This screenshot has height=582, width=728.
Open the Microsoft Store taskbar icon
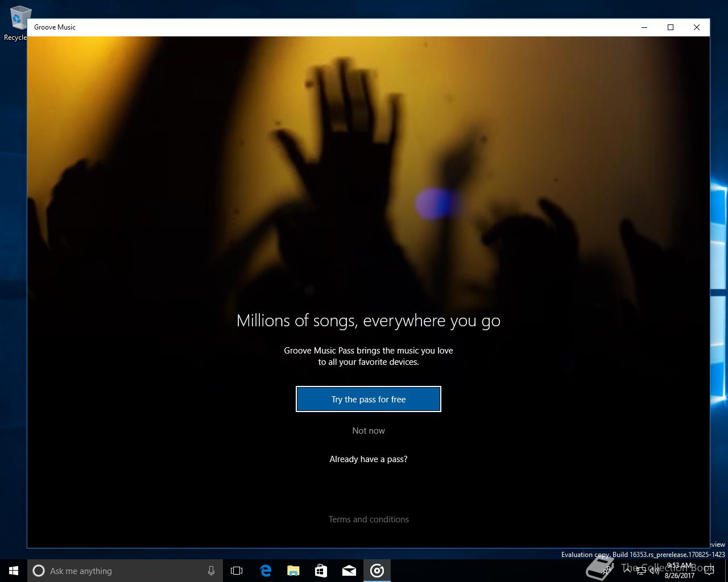[321, 571]
